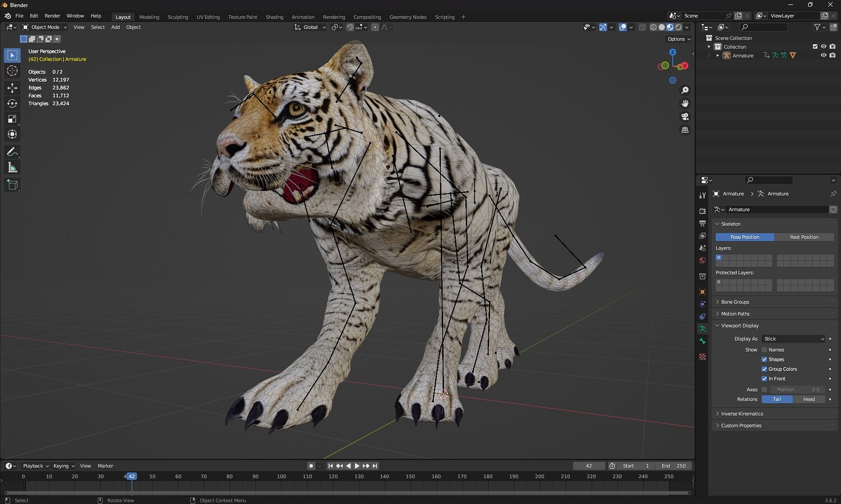Jump to the timeline end frame

pos(375,466)
